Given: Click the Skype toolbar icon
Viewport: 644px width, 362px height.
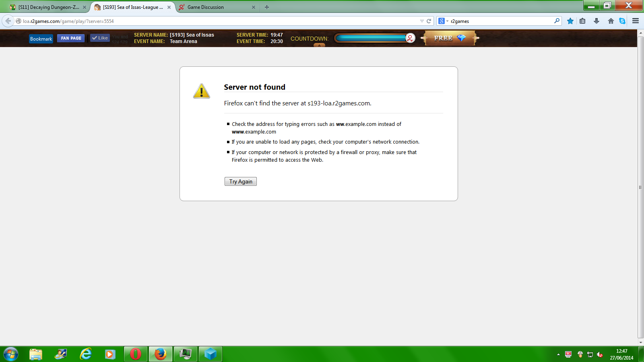Looking at the screenshot, I should (622, 21).
